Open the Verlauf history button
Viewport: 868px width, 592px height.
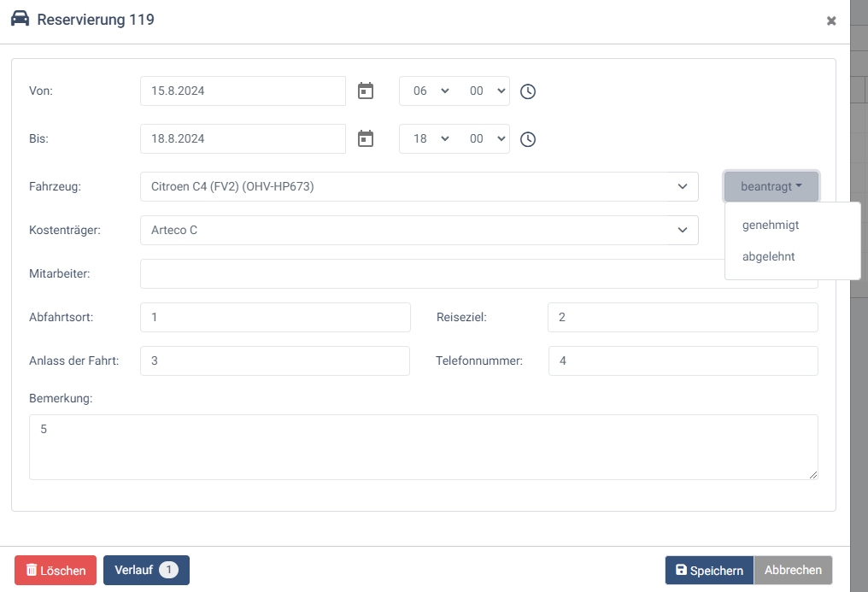click(x=146, y=571)
